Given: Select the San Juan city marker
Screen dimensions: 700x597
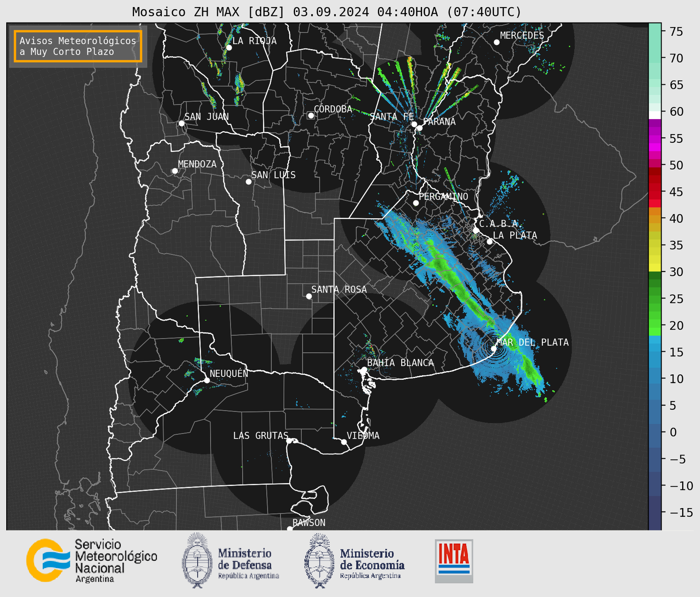Looking at the screenshot, I should [181, 123].
